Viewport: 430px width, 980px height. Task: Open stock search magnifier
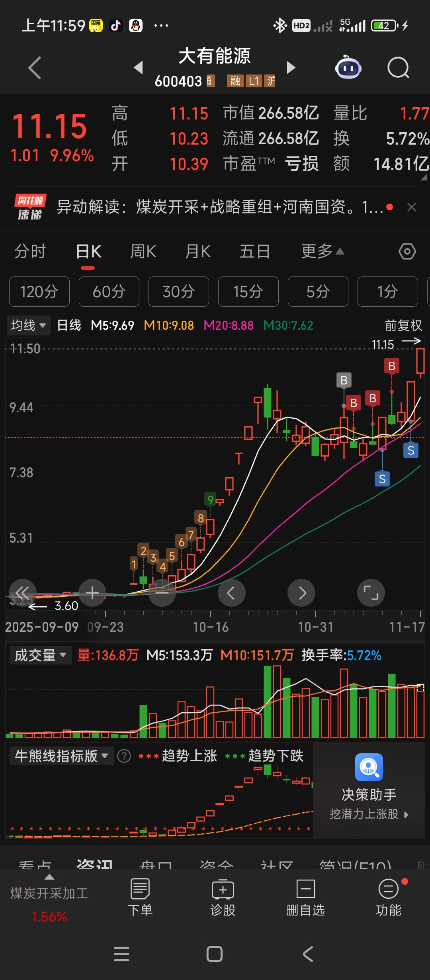tap(399, 67)
